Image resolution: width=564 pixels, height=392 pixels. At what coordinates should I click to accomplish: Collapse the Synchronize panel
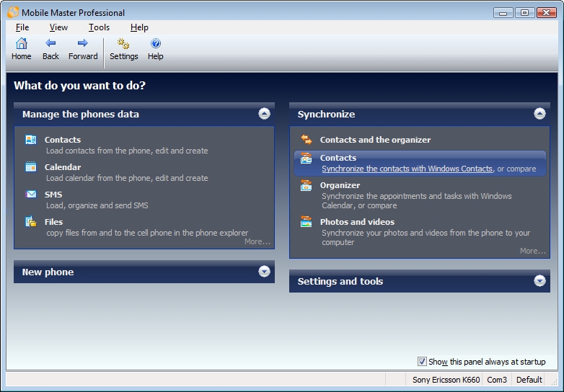click(x=539, y=114)
